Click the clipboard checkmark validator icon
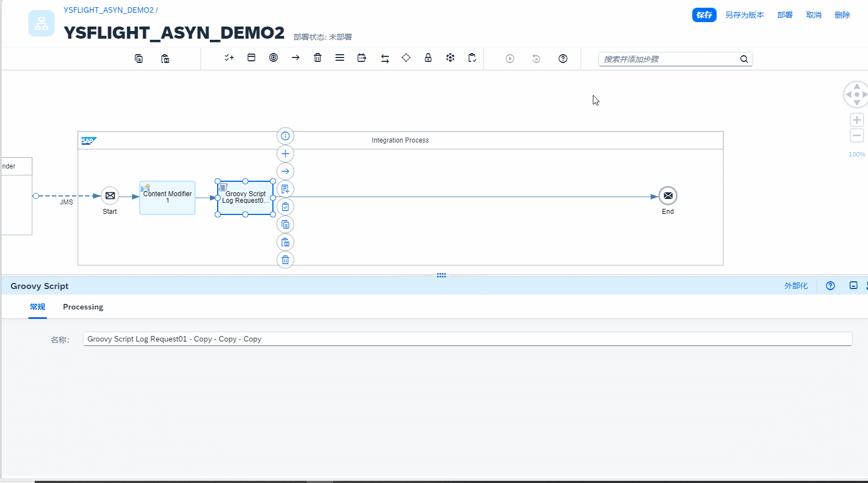The height and width of the screenshot is (483, 868). 472,57
